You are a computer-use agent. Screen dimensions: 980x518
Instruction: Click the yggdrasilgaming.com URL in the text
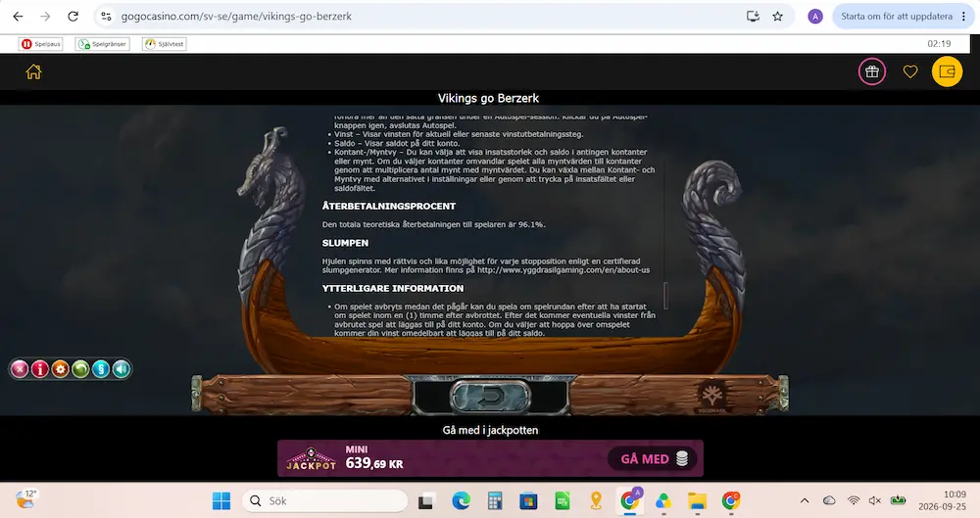pos(563,270)
